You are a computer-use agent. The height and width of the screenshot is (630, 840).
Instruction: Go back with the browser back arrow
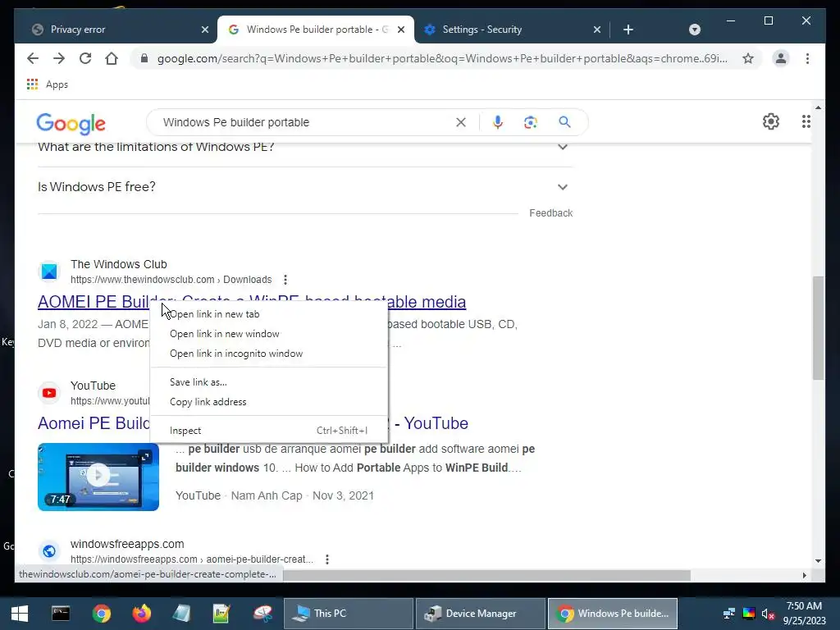(33, 58)
